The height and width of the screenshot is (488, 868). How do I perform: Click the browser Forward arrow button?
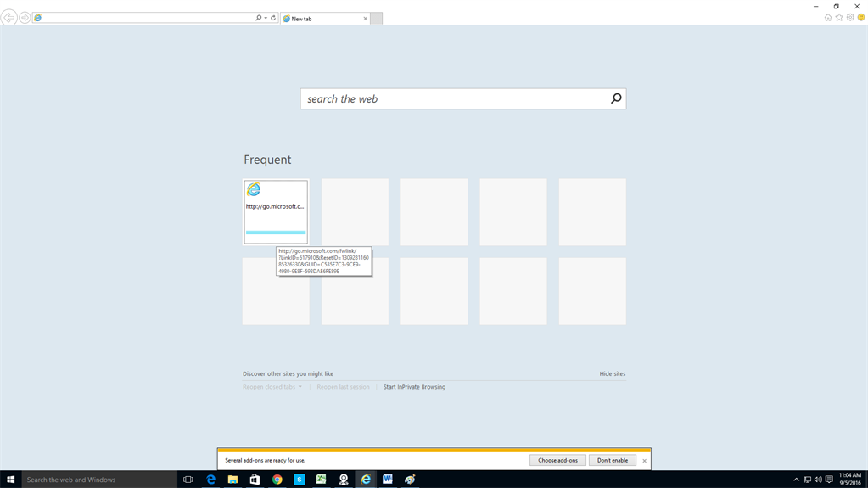point(25,19)
